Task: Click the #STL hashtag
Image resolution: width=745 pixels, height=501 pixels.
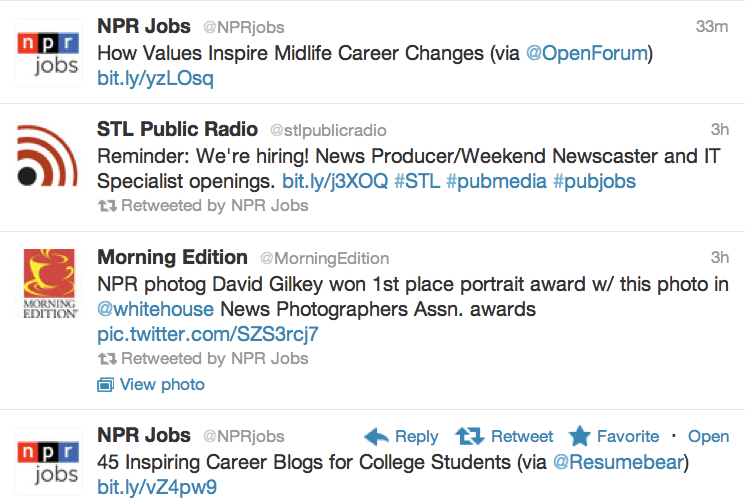Action: tap(416, 182)
